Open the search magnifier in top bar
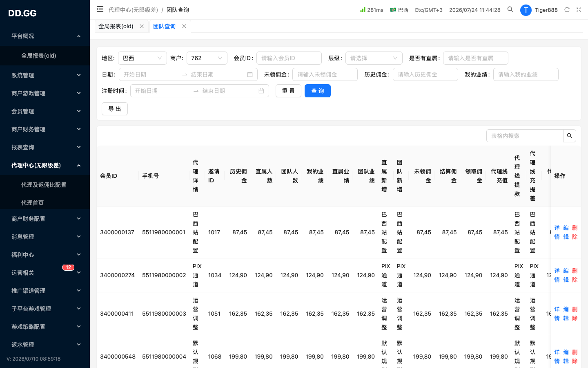588x368 pixels. tap(510, 9)
